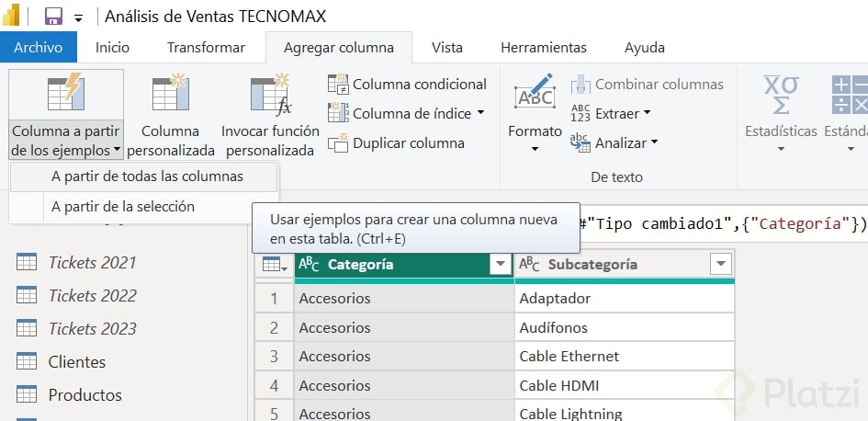Switch to the Transformar tab
Image resolution: width=868 pixels, height=421 pixels.
pos(206,48)
